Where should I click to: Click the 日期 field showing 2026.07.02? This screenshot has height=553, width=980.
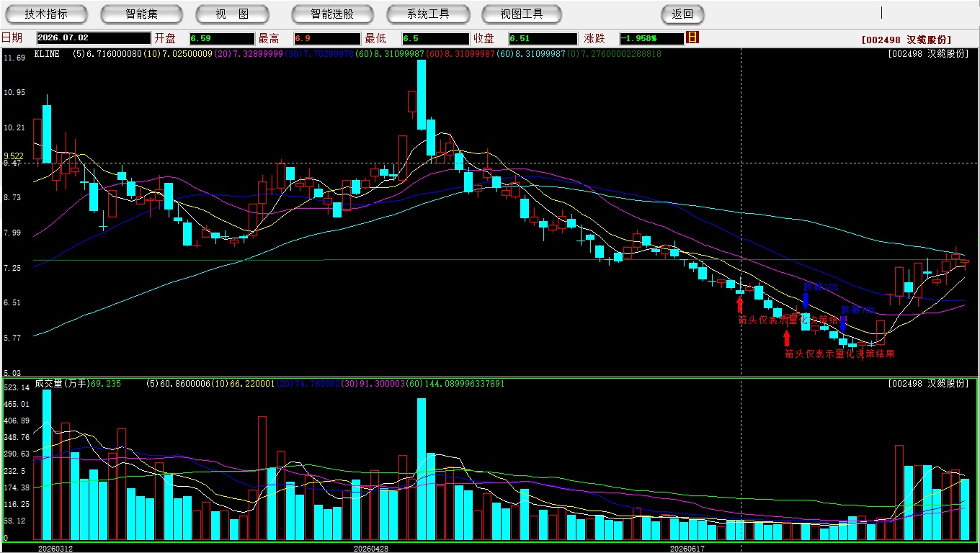(94, 38)
